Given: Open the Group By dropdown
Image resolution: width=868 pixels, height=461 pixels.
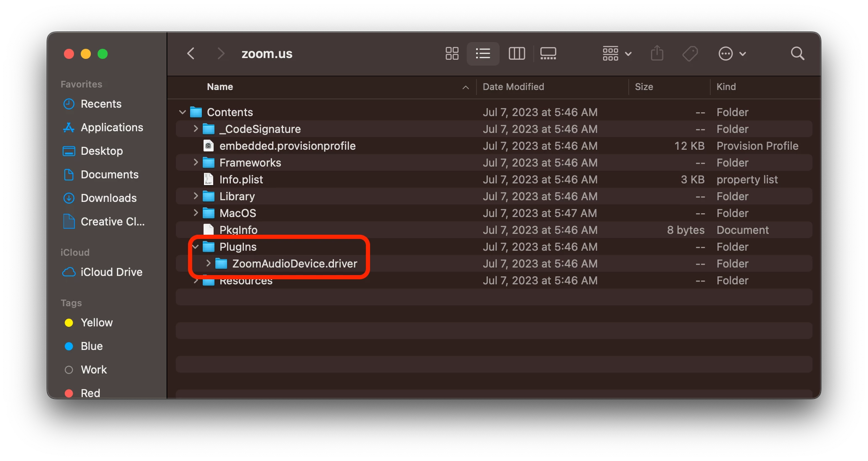Looking at the screenshot, I should pos(617,53).
